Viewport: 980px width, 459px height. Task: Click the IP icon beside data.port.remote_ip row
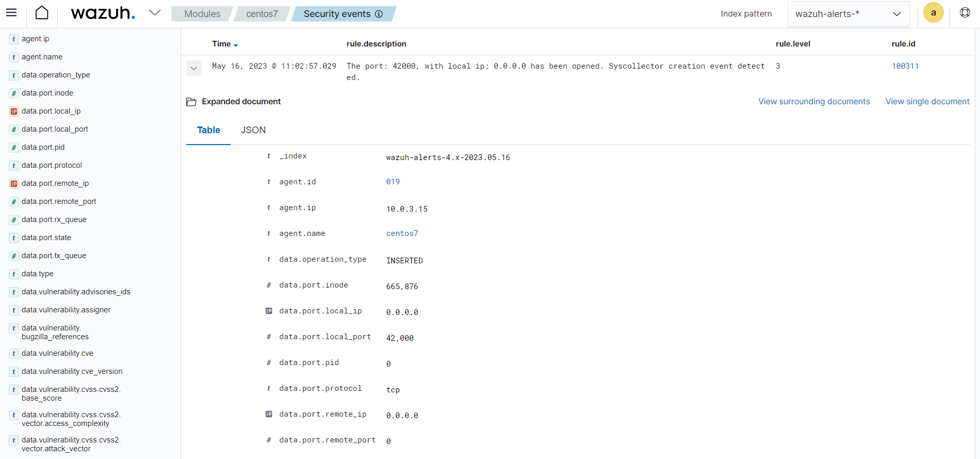click(269, 414)
